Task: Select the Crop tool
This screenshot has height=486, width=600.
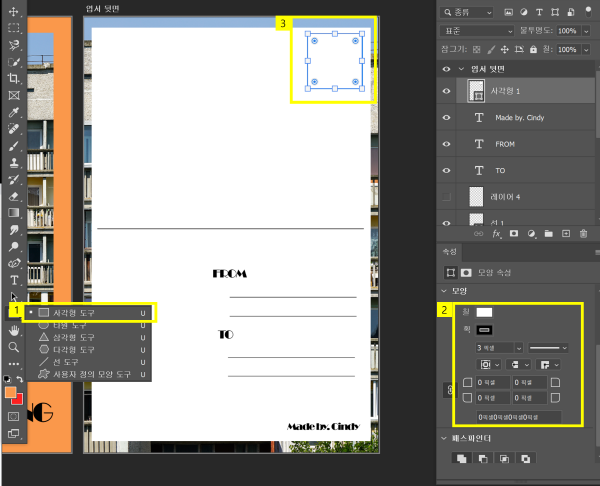Action: (14, 78)
